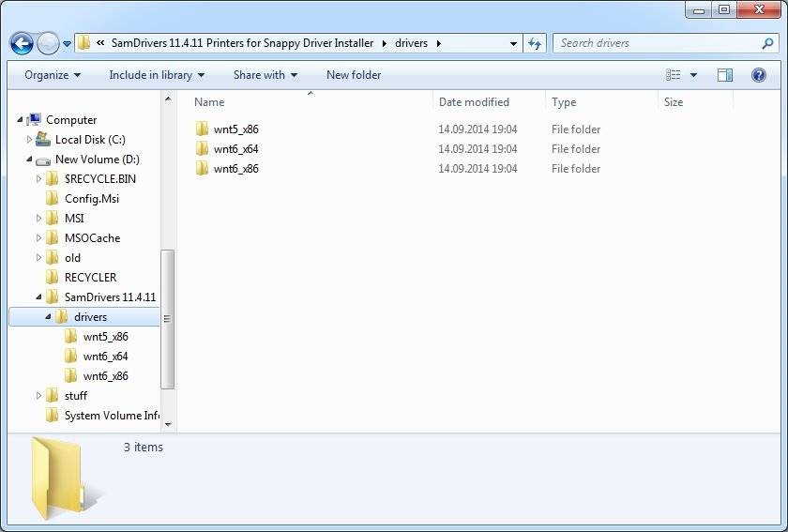Screen dimensions: 788x532
Task: Collapse the Computer tree node
Action: coord(20,120)
